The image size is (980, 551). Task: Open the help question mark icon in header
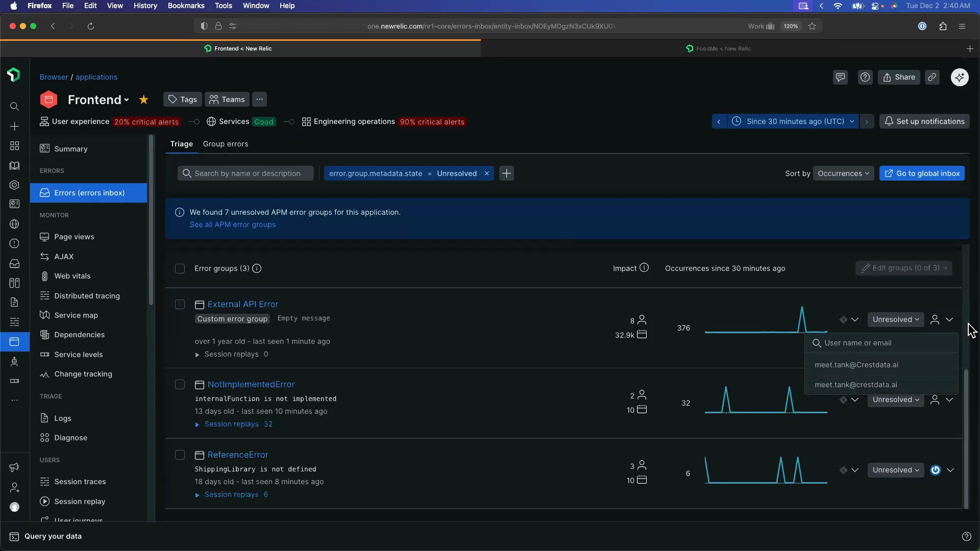[865, 77]
